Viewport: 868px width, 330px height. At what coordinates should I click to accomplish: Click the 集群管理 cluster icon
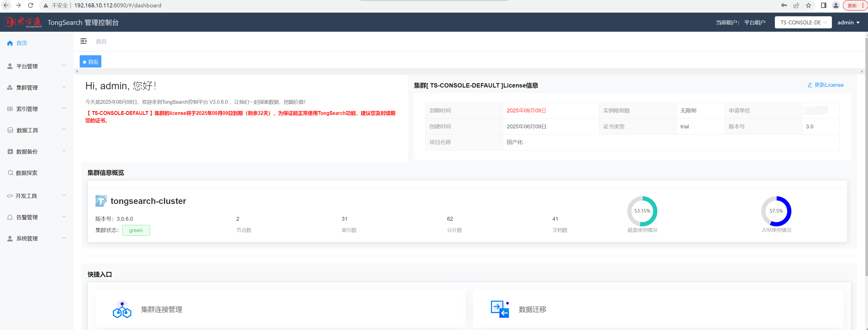pos(10,88)
